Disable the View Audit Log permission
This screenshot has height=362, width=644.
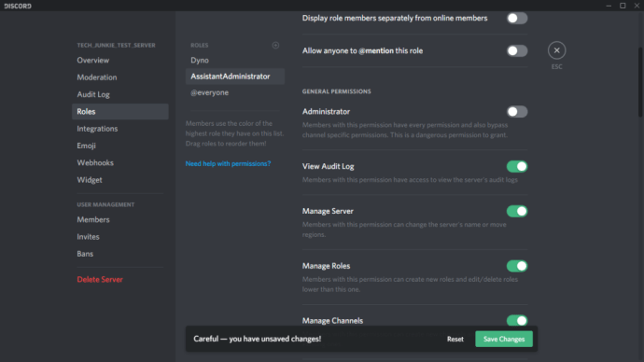pyautogui.click(x=517, y=166)
